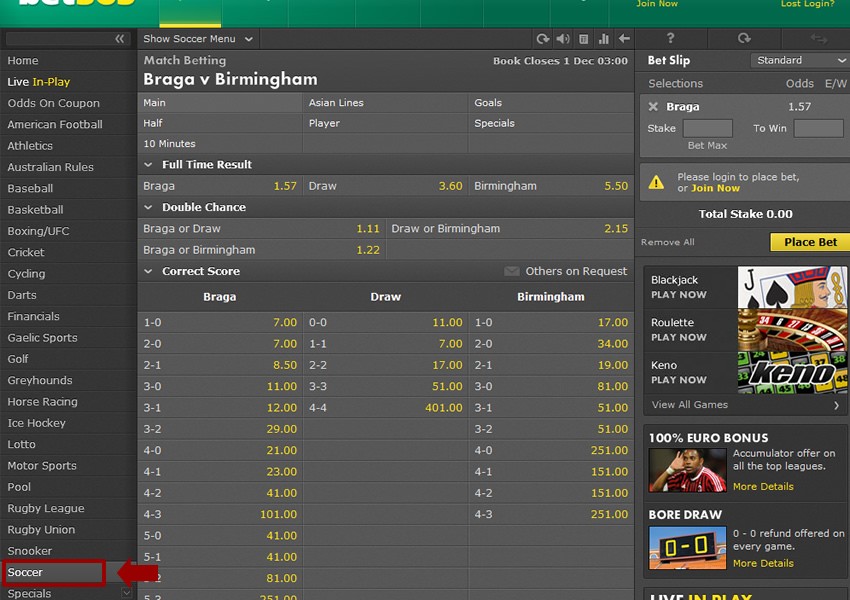Open the Keno game image

coord(791,372)
